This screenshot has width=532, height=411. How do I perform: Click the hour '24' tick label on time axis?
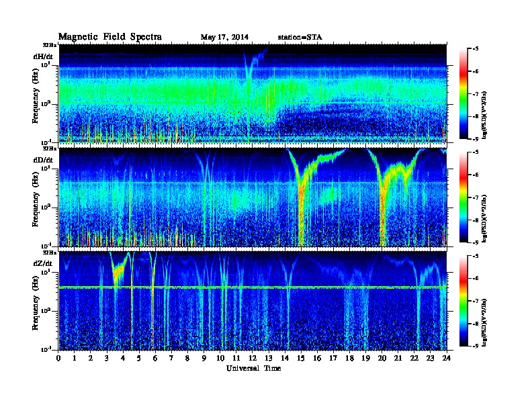point(447,358)
